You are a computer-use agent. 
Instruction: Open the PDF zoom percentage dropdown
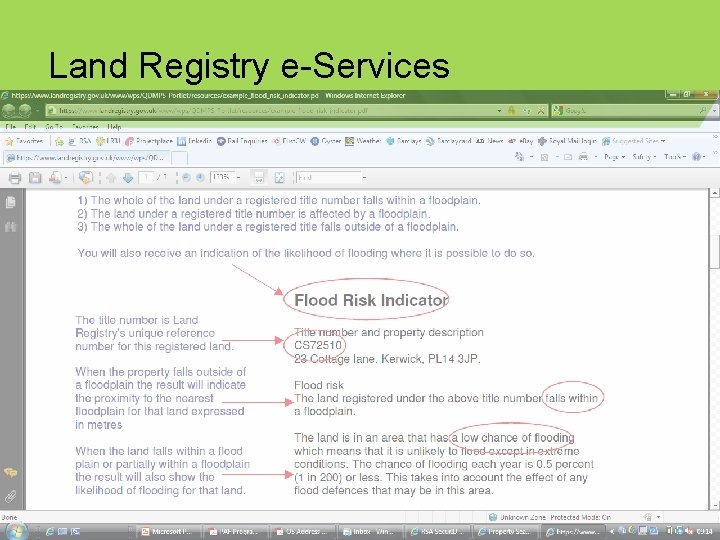[238, 177]
